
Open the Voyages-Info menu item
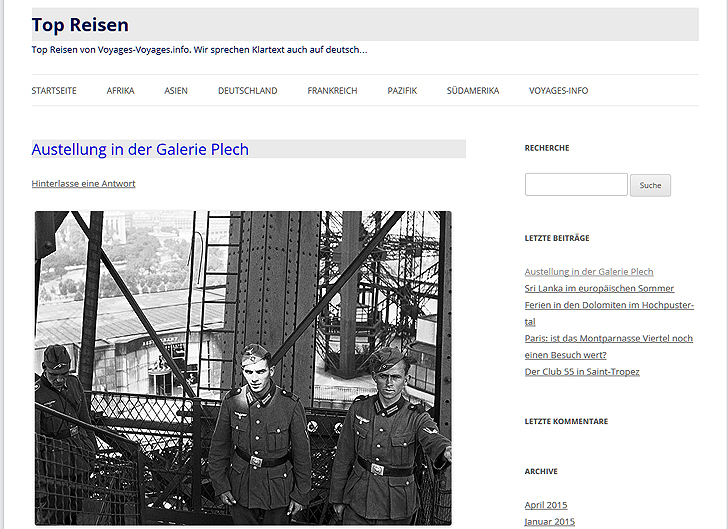pos(559,91)
